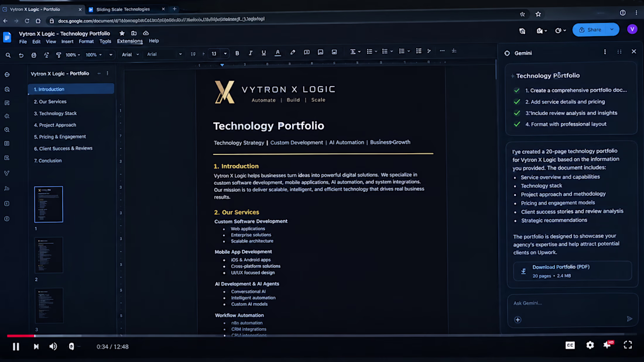Toggle underline formatting
Screen dimensions: 644x362
point(263,53)
